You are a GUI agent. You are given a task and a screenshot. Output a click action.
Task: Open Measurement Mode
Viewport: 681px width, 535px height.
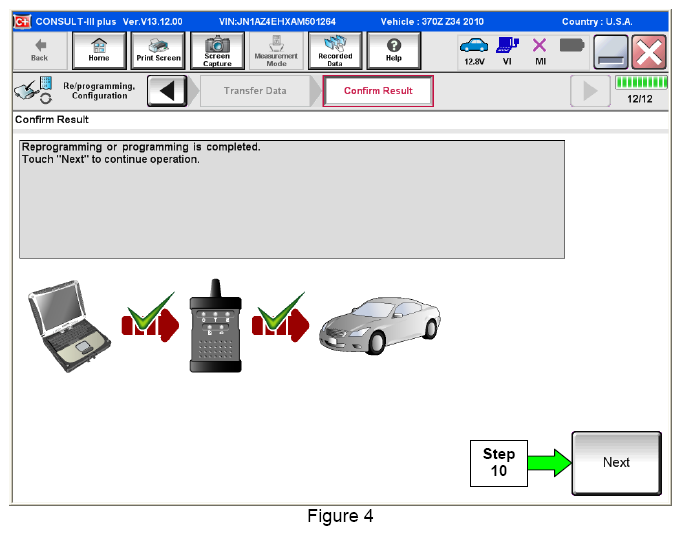click(x=276, y=50)
